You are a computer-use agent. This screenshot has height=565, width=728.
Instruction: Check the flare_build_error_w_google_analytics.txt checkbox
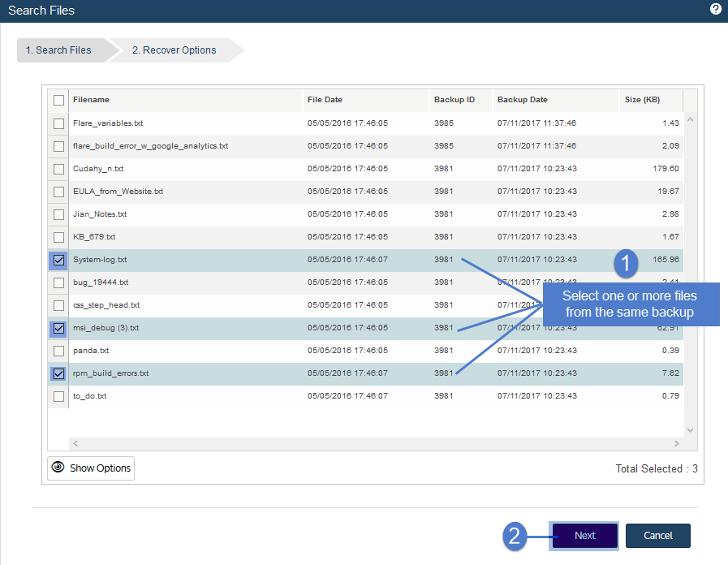58,146
